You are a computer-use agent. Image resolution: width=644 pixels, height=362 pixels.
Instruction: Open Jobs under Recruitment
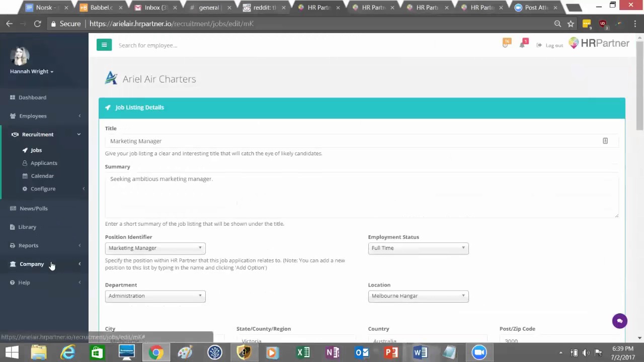(36, 150)
